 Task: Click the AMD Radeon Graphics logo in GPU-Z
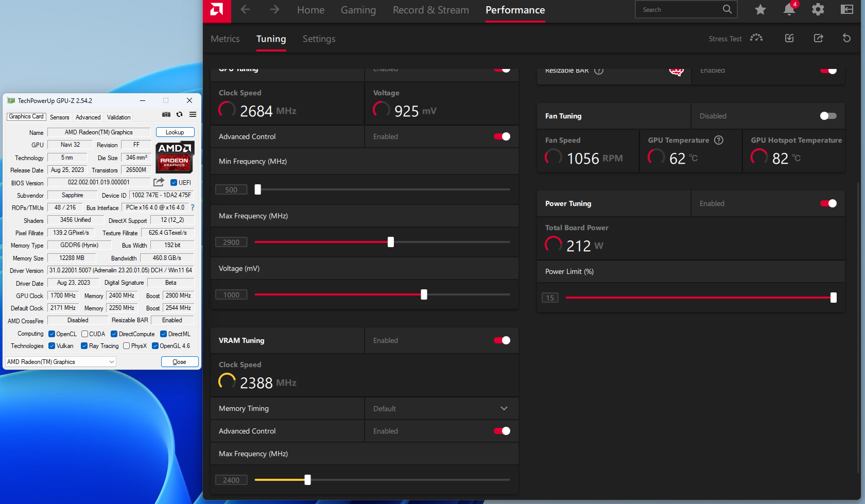tap(175, 157)
